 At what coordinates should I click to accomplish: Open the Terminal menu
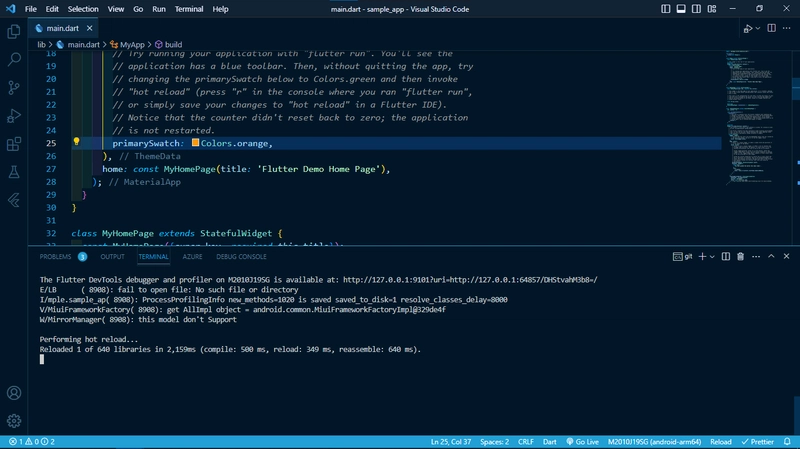(187, 9)
